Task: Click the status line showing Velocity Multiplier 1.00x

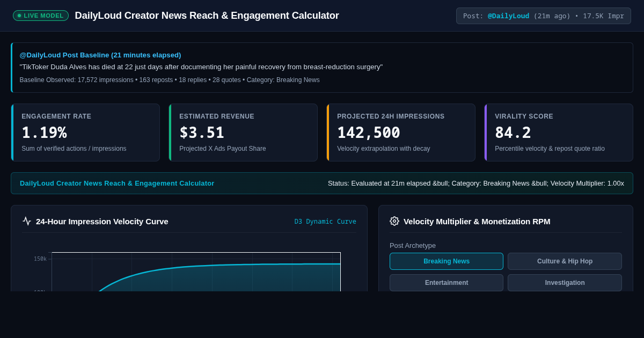Action: (476, 183)
